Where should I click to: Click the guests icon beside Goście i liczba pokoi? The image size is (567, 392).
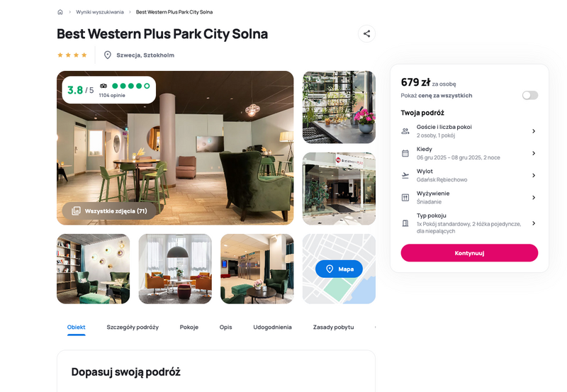tap(405, 131)
